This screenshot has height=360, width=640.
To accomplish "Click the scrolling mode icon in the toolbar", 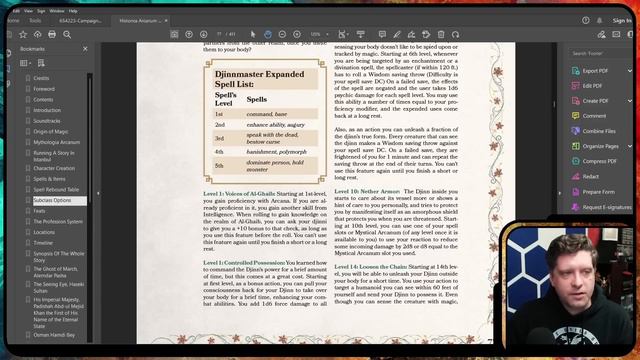I will pos(360,34).
